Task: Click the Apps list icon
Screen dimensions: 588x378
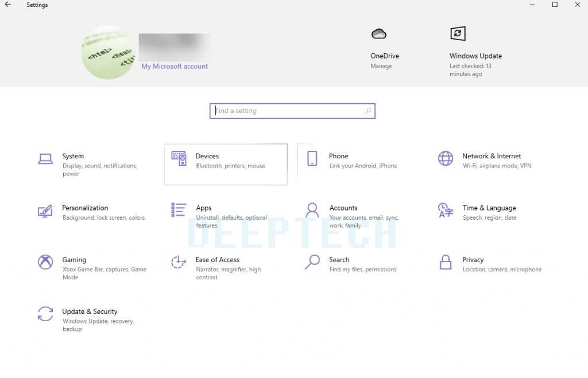Action: (179, 210)
